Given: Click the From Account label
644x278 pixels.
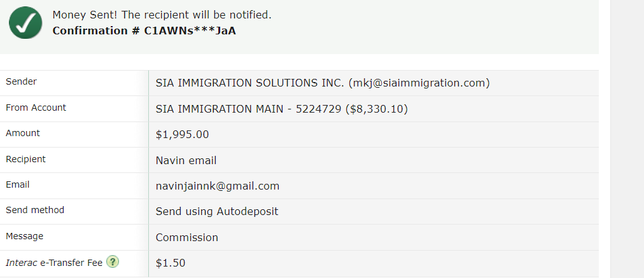Looking at the screenshot, I should tap(36, 108).
